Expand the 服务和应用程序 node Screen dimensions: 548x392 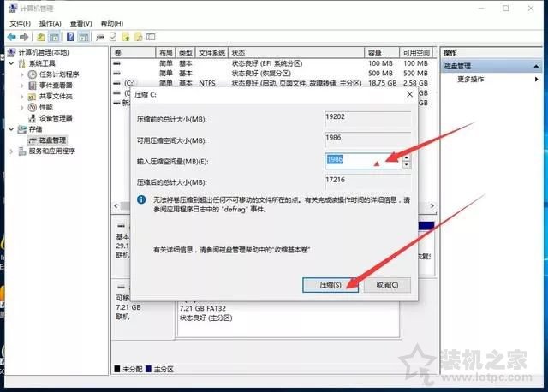pos(13,151)
